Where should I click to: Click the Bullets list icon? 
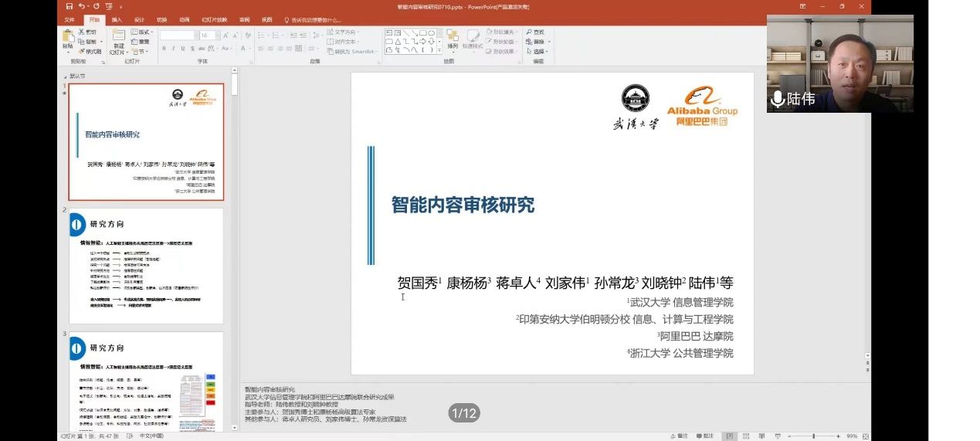[260, 35]
